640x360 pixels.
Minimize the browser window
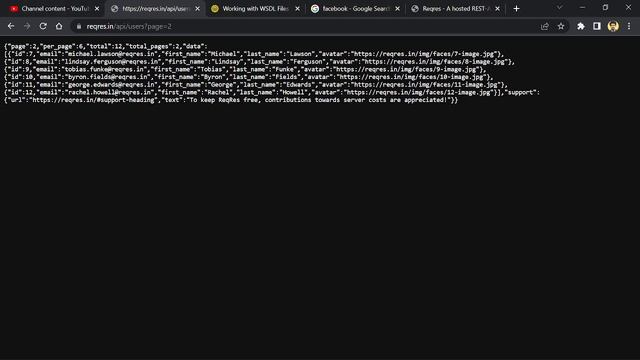tap(582, 7)
